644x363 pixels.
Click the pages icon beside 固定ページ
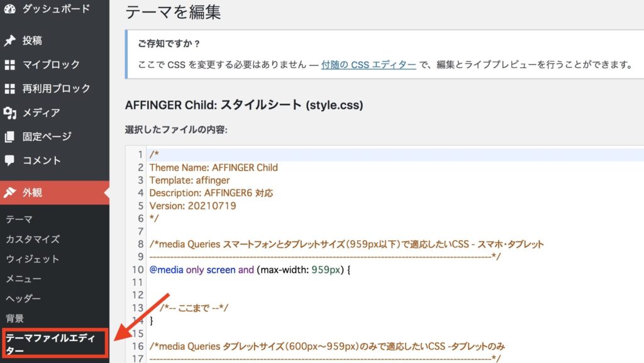tap(10, 137)
